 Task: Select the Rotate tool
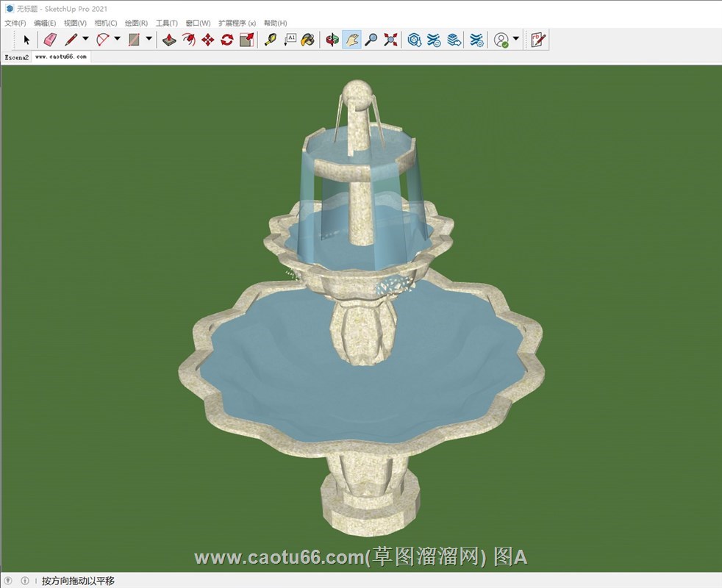pos(227,40)
